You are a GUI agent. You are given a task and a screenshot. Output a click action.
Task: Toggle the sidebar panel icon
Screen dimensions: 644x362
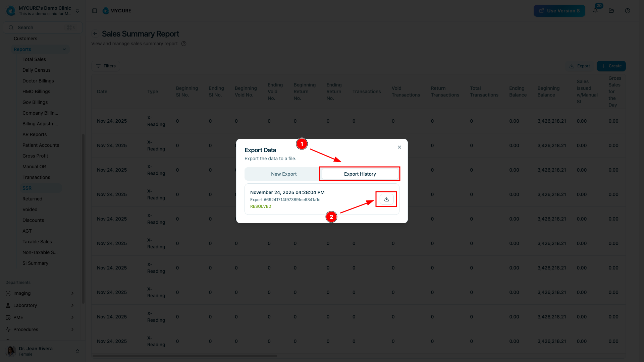[x=95, y=11]
